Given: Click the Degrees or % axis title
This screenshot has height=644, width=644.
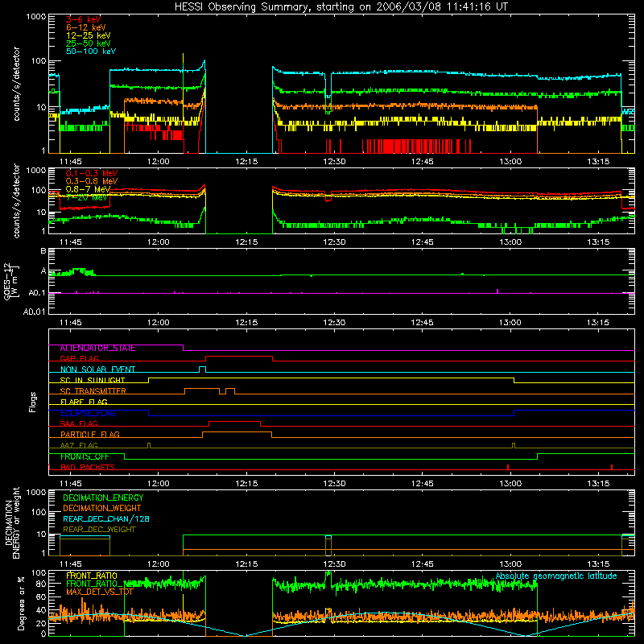Looking at the screenshot, I should 21,604.
